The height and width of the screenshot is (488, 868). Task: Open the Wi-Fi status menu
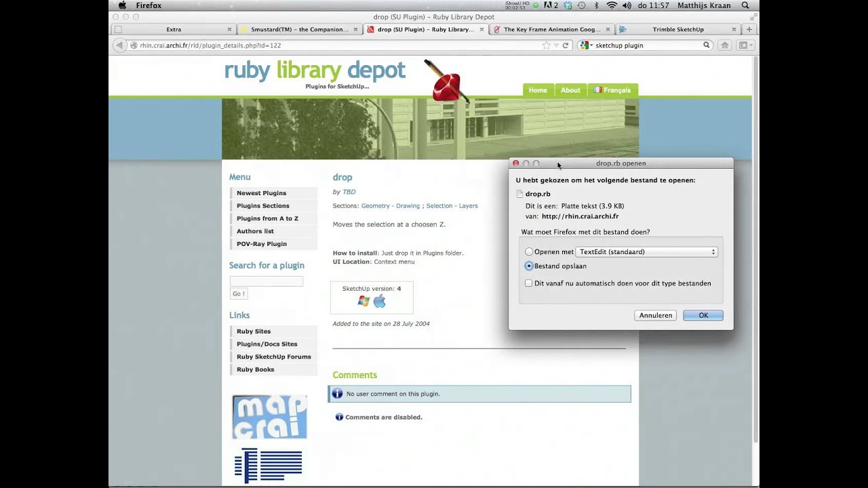612,5
